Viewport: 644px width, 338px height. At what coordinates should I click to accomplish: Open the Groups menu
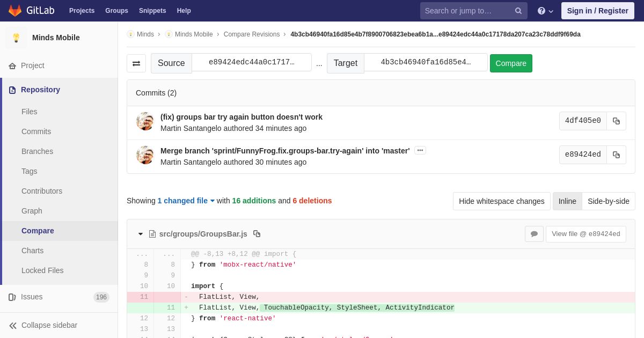(x=116, y=11)
